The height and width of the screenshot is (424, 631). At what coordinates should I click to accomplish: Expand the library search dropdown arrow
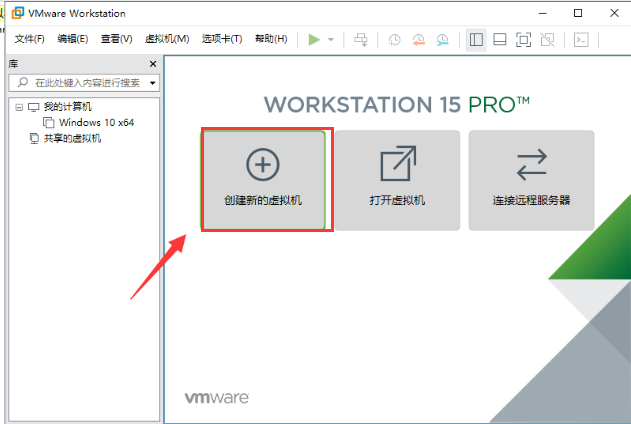click(153, 83)
